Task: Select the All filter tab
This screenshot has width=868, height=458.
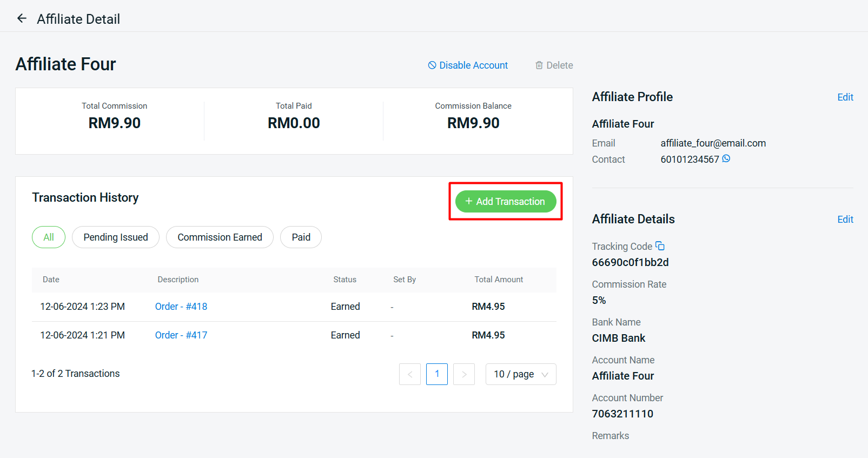Action: click(49, 237)
